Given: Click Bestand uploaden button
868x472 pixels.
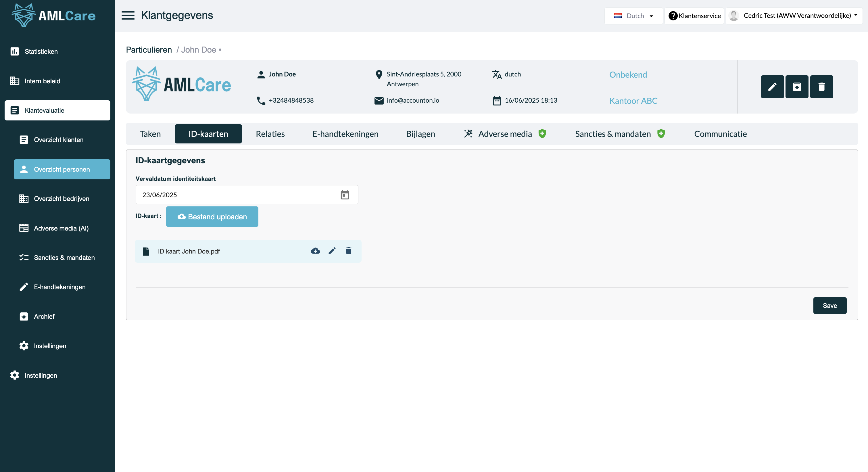Looking at the screenshot, I should coord(212,217).
